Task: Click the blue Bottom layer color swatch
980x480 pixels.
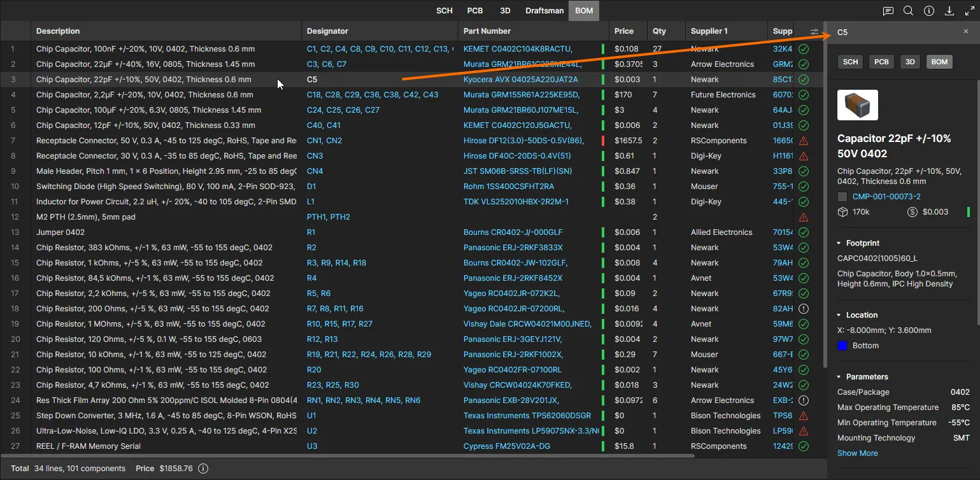Action: pos(842,346)
